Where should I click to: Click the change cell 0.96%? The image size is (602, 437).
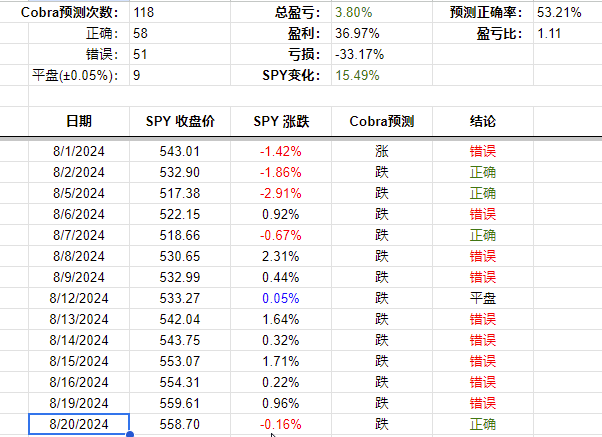point(281,403)
